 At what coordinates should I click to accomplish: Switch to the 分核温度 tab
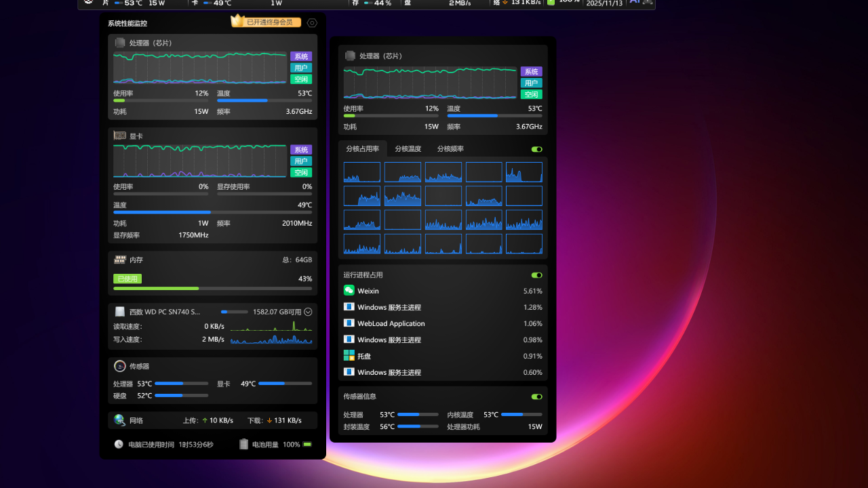408,149
